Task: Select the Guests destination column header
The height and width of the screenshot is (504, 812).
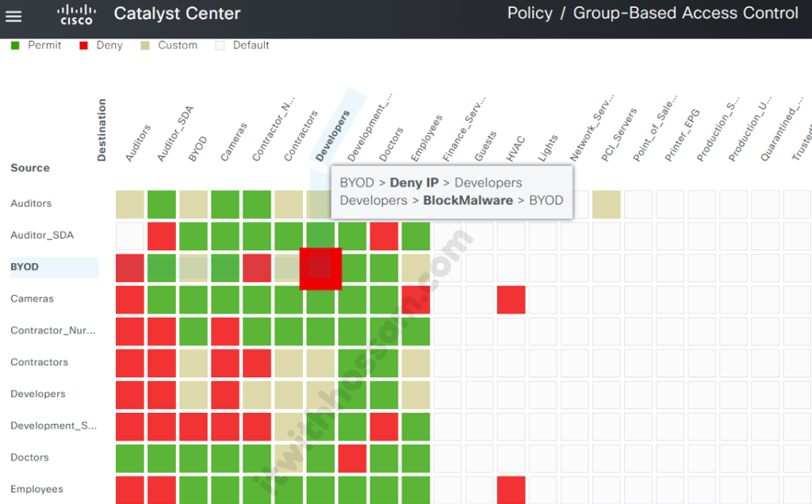Action: click(485, 146)
